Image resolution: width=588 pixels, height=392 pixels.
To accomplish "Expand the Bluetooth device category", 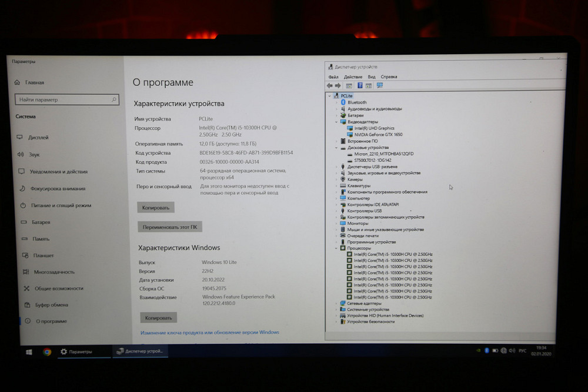I will (x=337, y=102).
